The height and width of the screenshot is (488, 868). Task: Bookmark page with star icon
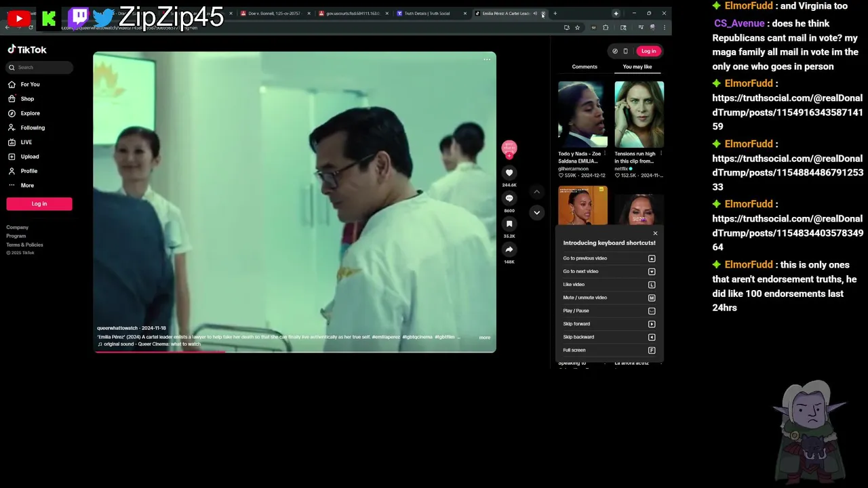[x=577, y=28]
